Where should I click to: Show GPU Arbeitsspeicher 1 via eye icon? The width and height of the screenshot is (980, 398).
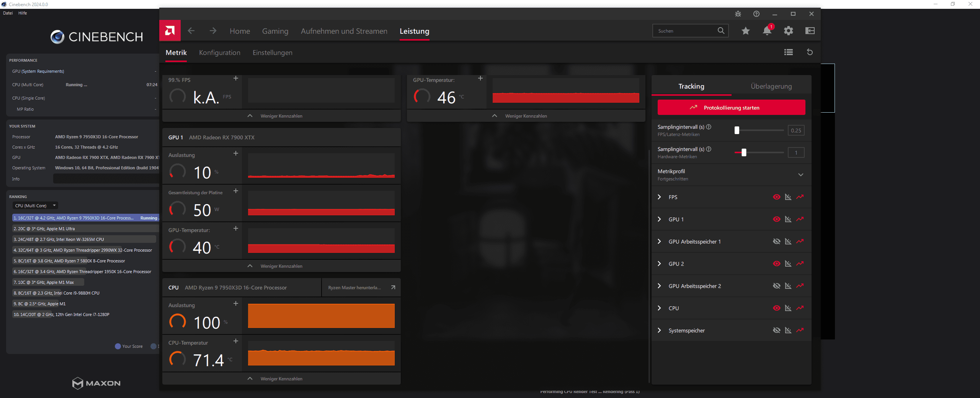click(776, 241)
